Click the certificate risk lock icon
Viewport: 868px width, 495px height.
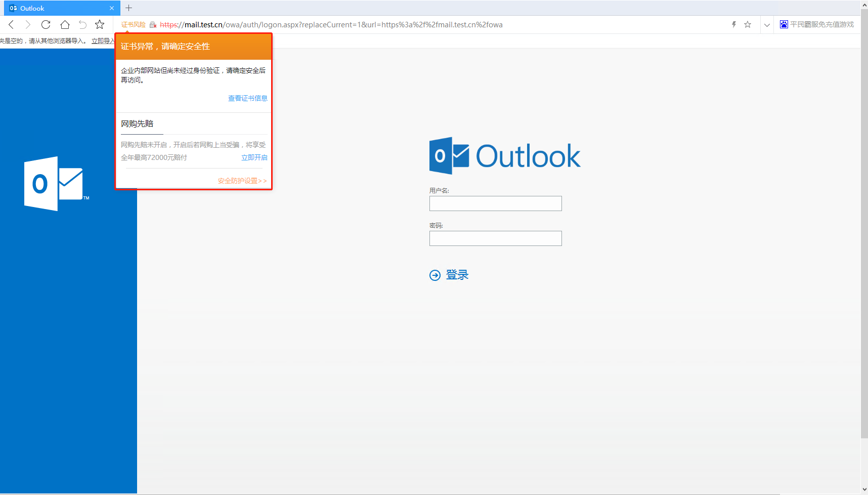(153, 25)
